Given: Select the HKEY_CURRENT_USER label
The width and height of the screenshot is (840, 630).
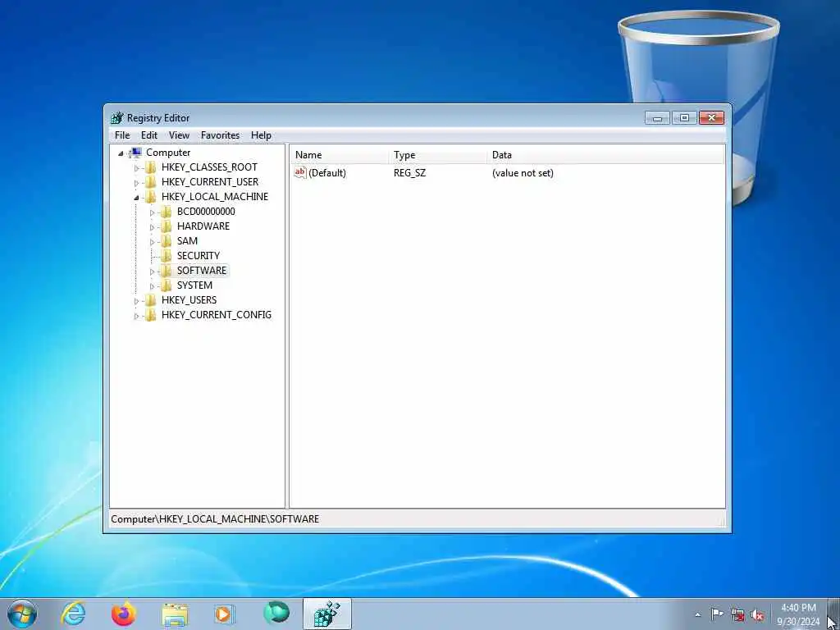Looking at the screenshot, I should click(x=210, y=182).
